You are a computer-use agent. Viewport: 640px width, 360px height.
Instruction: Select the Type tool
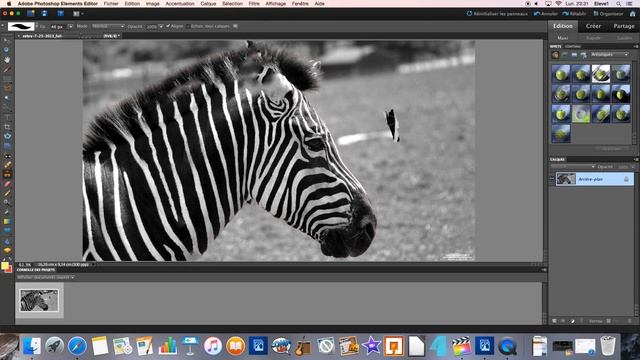[x=7, y=117]
